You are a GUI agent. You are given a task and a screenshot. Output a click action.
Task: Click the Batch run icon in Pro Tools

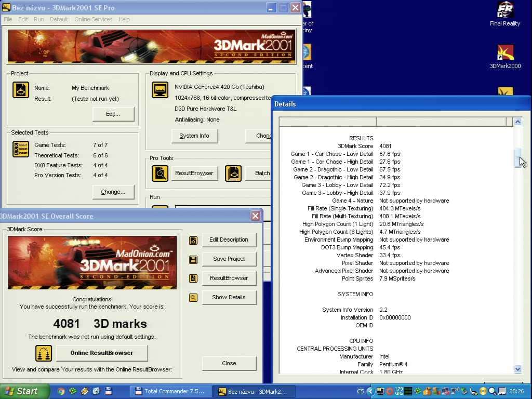233,174
